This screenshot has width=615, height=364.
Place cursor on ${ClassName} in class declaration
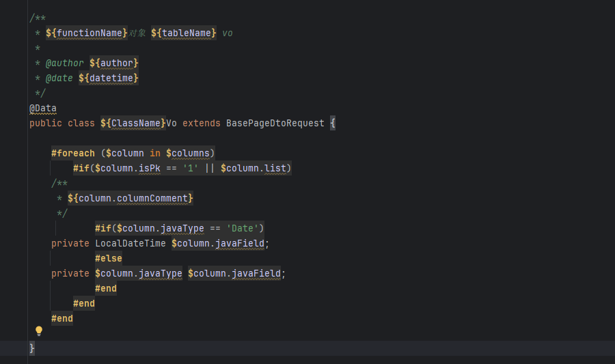pos(133,123)
